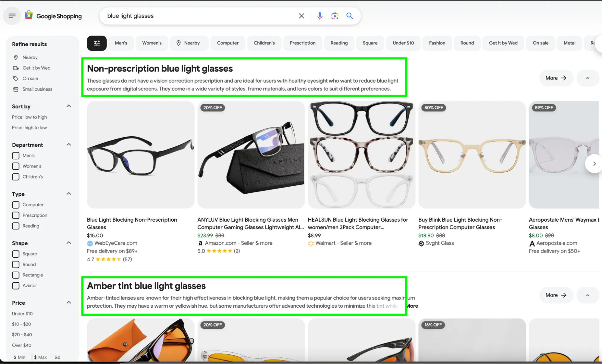Screen dimensions: 602x364
Task: Focus the Min price input field
Action: tap(21, 357)
